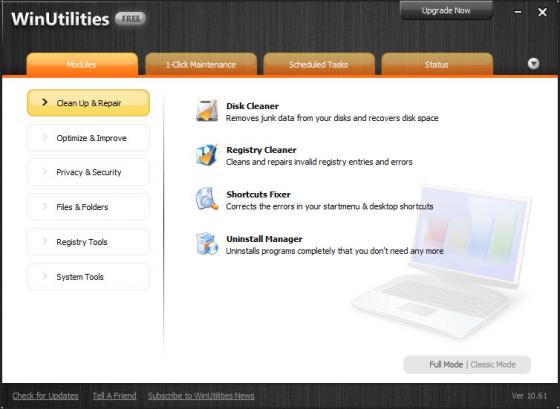Open the Disk Cleaner icon
560x409 pixels.
pos(207,111)
